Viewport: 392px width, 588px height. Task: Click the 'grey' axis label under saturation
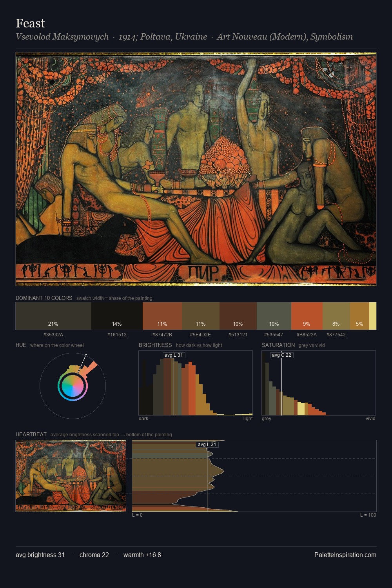point(267,419)
